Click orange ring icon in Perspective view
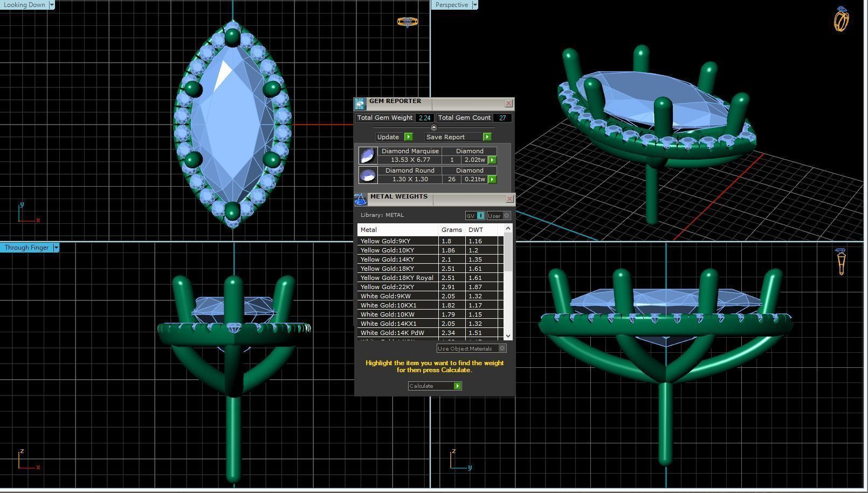The height and width of the screenshot is (493, 868). pyautogui.click(x=842, y=19)
